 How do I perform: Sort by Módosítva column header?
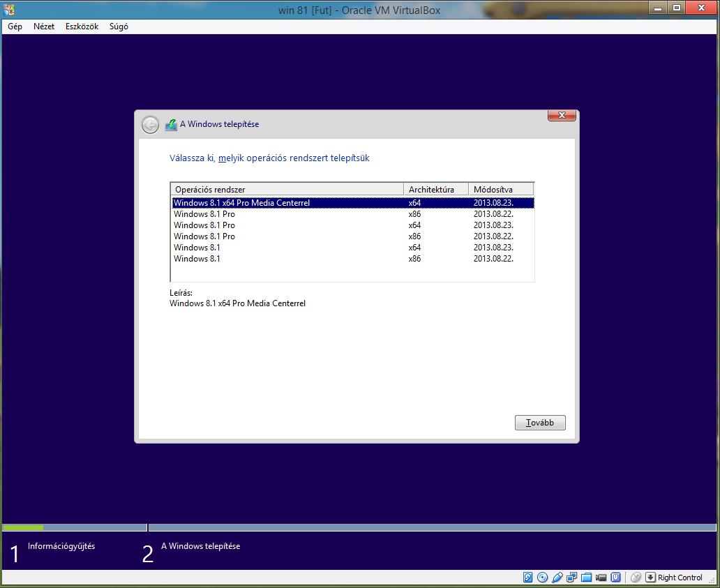(x=501, y=189)
